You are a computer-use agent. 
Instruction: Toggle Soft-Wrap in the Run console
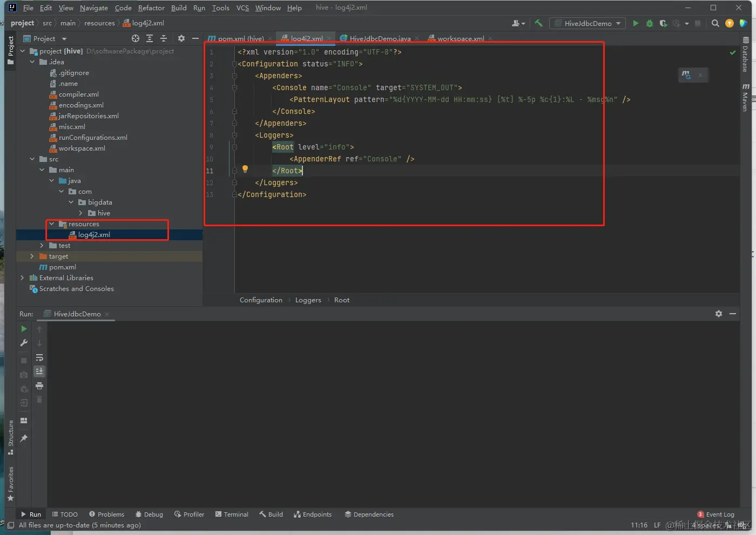coord(39,357)
